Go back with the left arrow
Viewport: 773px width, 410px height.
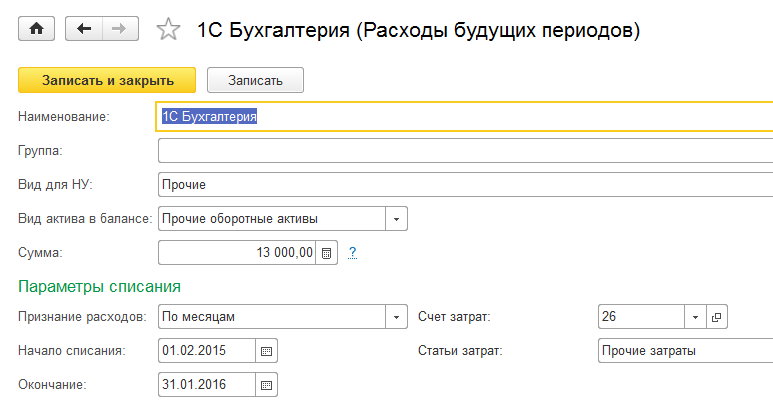click(x=84, y=30)
